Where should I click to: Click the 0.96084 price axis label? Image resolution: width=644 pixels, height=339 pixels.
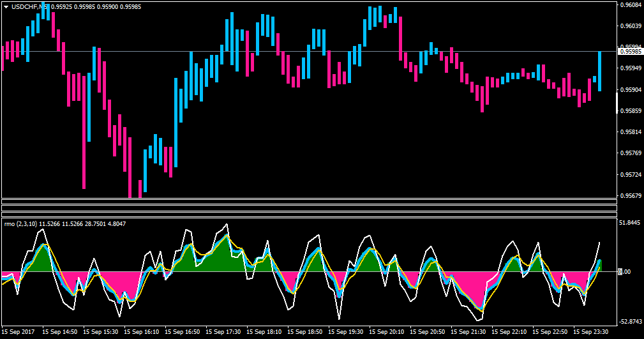click(631, 5)
